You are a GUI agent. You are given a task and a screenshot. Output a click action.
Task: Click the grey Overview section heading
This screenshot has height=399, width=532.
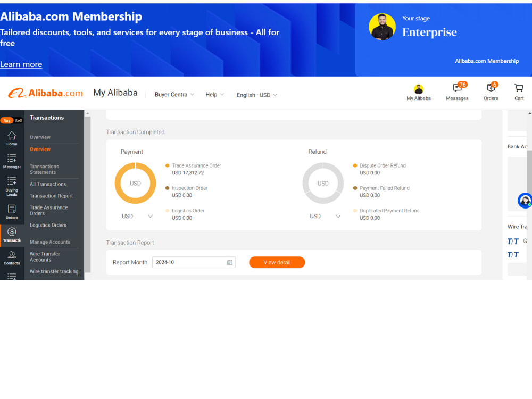point(40,137)
